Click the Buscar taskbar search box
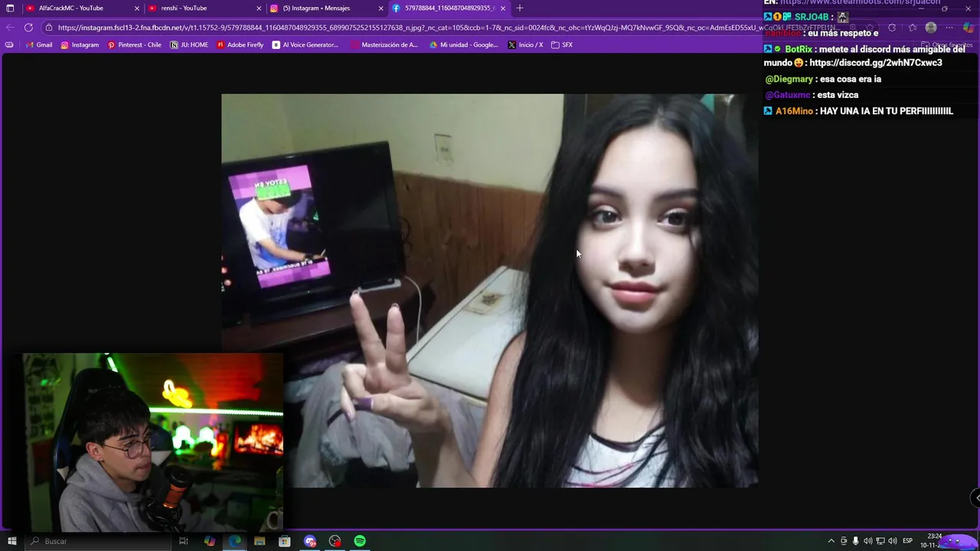980x551 pixels. [98, 541]
